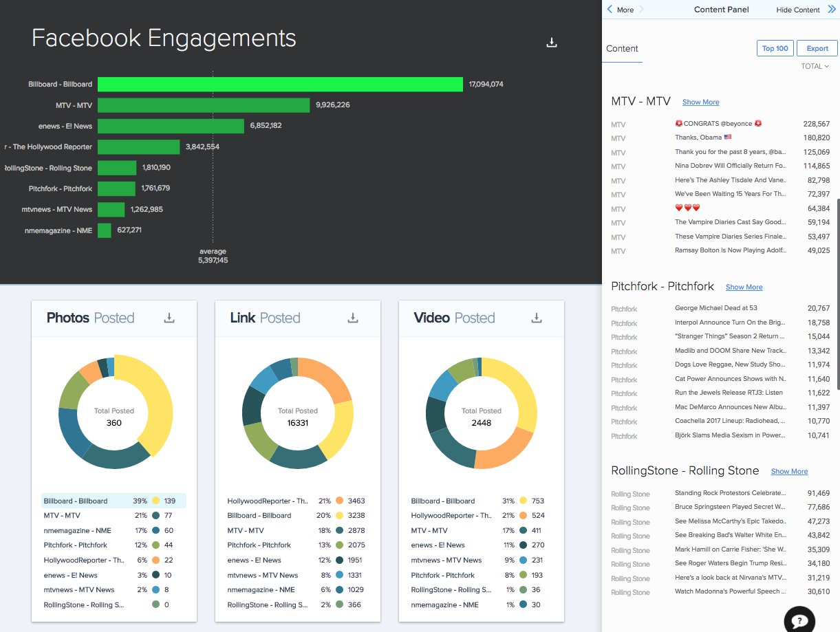Click Billboard yellow swatch in Photos legend
This screenshot has height=632, width=840.
156,501
